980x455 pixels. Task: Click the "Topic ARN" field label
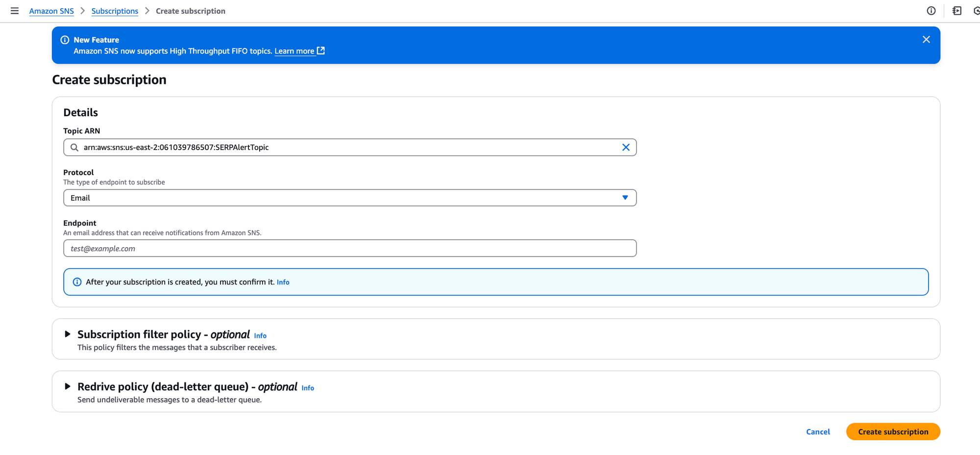pyautogui.click(x=81, y=131)
